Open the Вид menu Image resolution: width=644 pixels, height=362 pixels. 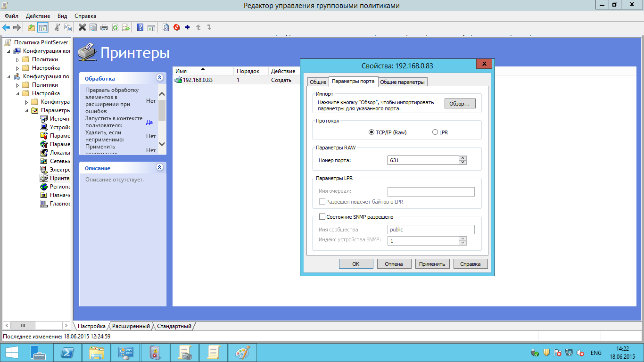[x=62, y=16]
